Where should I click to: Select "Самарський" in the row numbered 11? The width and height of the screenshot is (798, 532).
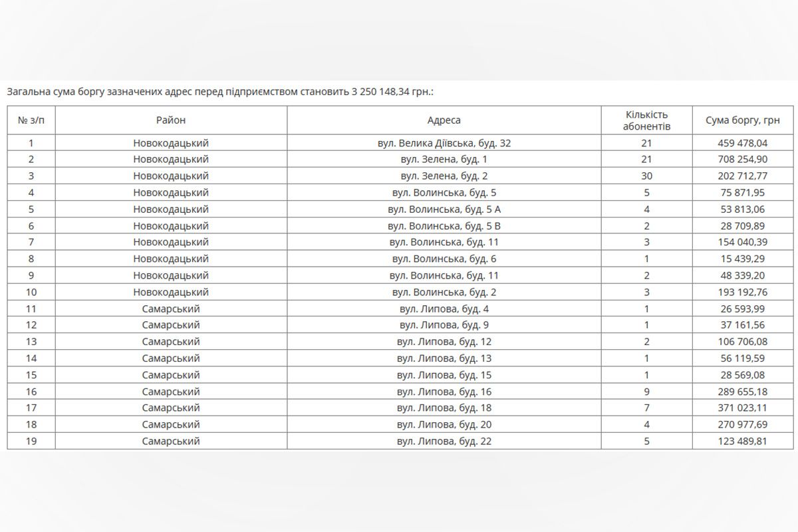click(x=171, y=309)
